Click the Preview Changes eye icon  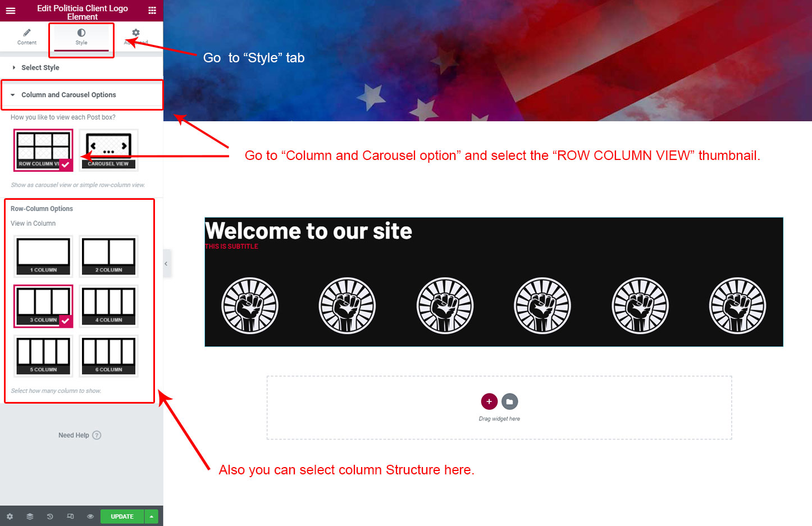(x=90, y=516)
